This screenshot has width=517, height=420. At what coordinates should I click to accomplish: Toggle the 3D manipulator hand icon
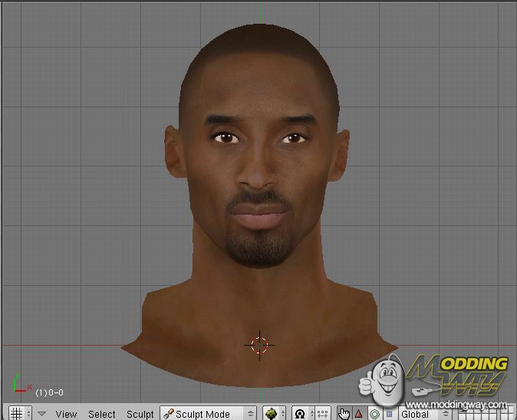pos(344,414)
